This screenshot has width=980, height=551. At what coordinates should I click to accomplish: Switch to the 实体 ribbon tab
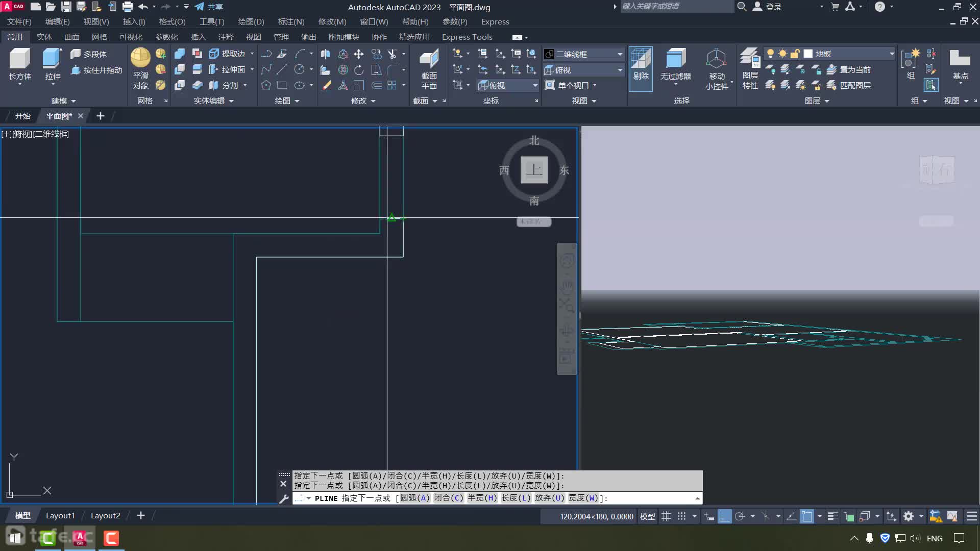point(44,37)
